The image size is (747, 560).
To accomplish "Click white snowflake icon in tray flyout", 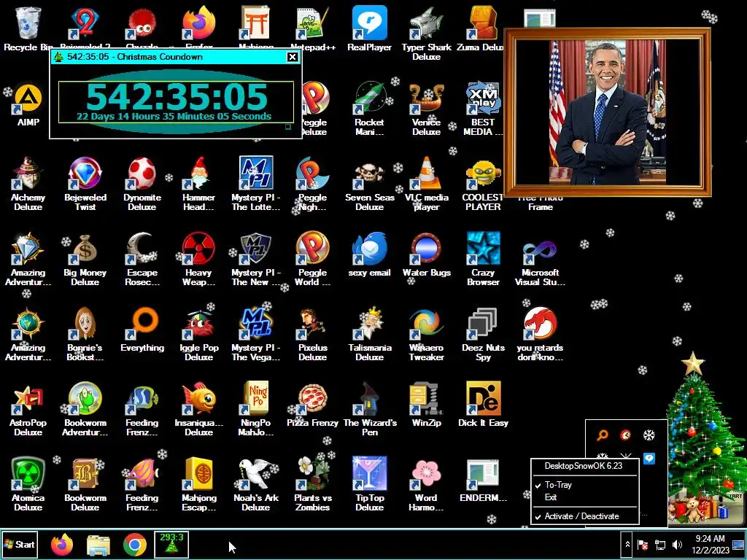I will pos(649,435).
